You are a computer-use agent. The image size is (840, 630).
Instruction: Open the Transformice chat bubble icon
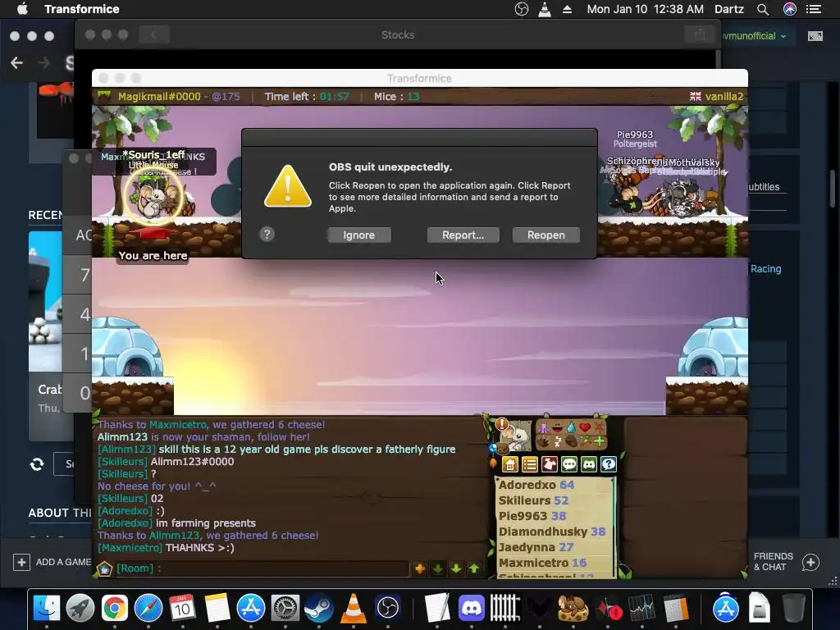tap(569, 464)
